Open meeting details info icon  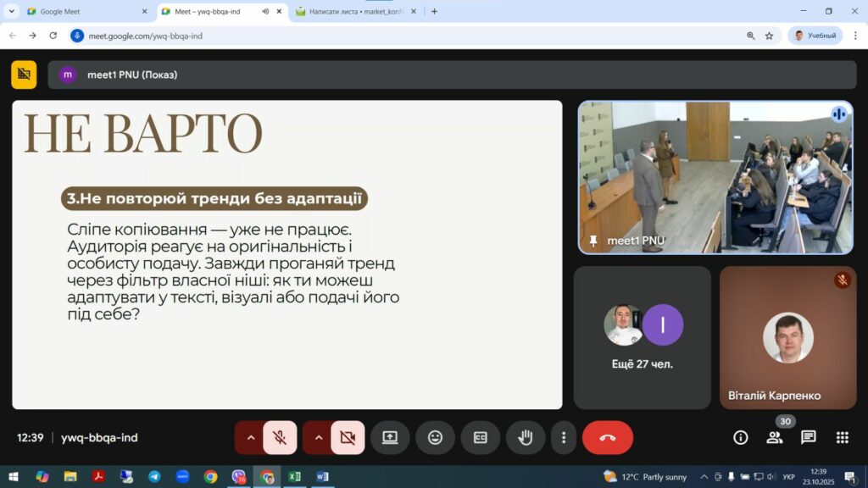coord(740,437)
